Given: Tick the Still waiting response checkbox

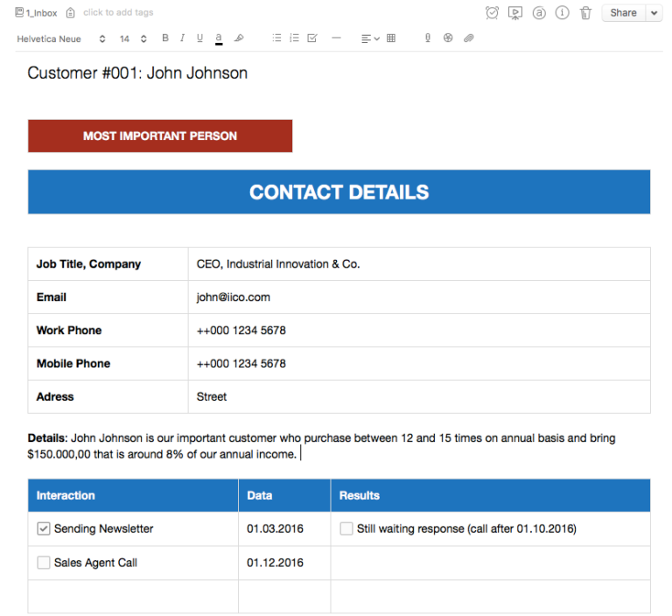Looking at the screenshot, I should [346, 528].
